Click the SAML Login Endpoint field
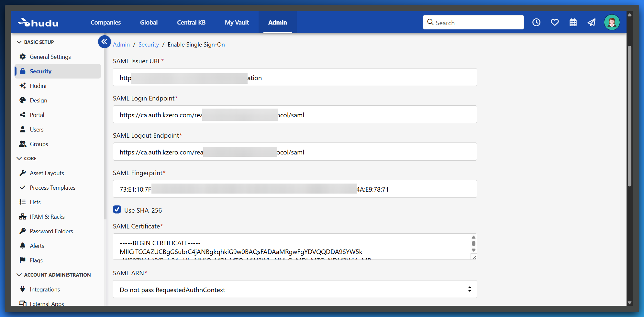 pos(295,114)
